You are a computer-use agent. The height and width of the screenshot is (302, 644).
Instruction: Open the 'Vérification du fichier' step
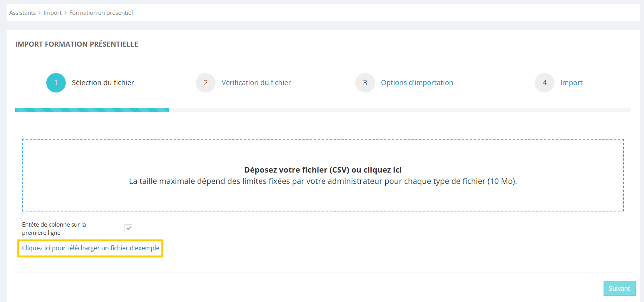pos(256,83)
